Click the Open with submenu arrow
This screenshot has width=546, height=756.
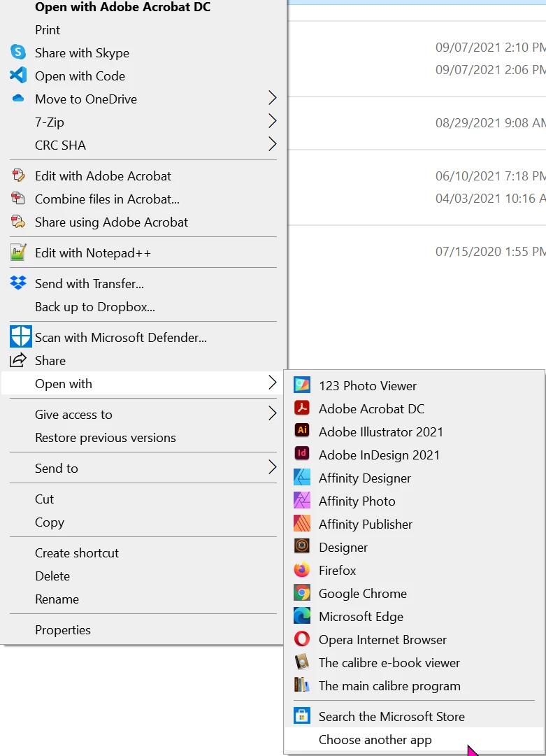tap(272, 383)
